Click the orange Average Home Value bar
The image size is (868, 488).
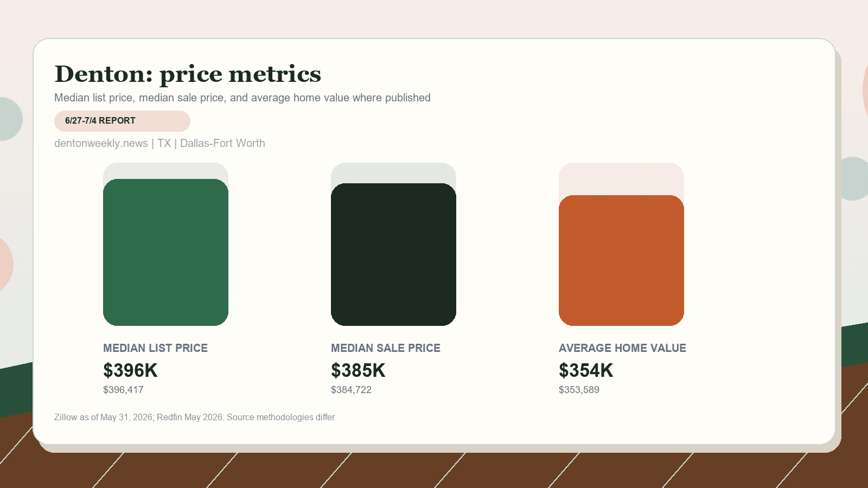pos(621,260)
